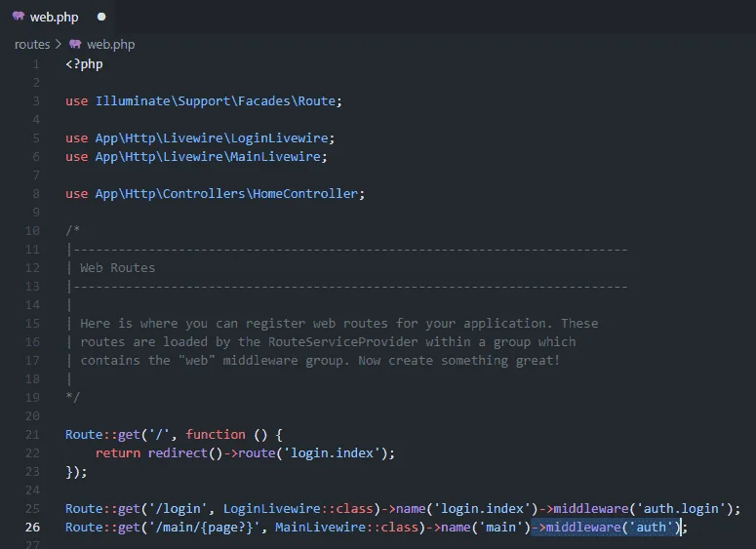Click the 'return' keyword on line 22

[118, 453]
